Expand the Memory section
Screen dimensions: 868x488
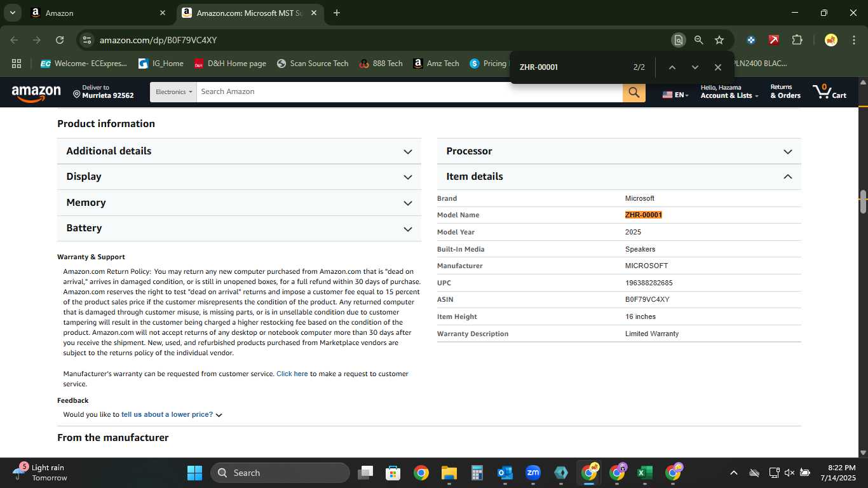[239, 203]
